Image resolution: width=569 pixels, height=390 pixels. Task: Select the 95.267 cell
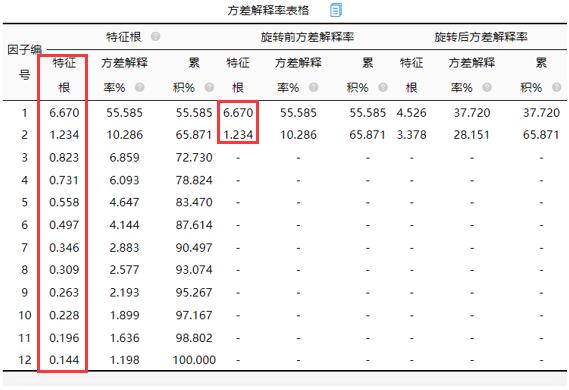coord(194,292)
